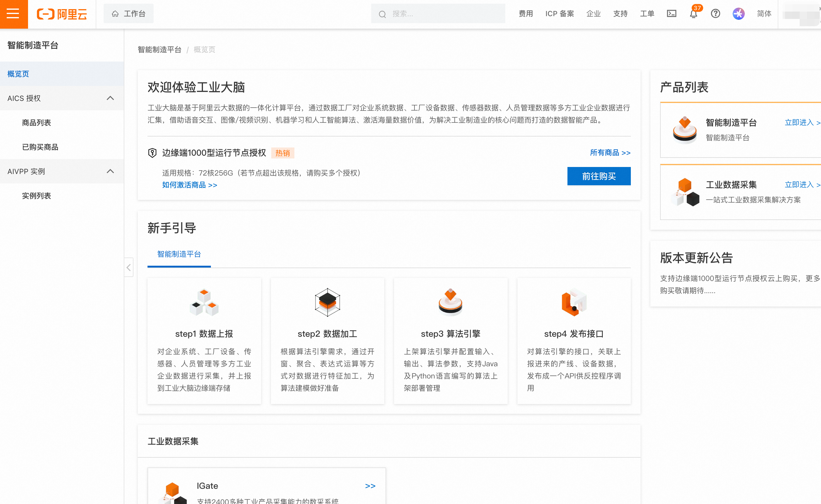The height and width of the screenshot is (504, 821).
Task: Click the IGate cube icon
Action: 173,493
